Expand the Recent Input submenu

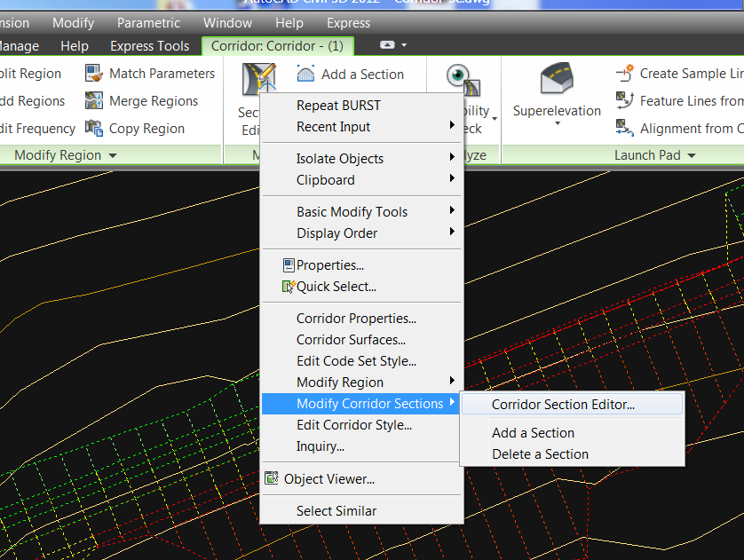(452, 127)
